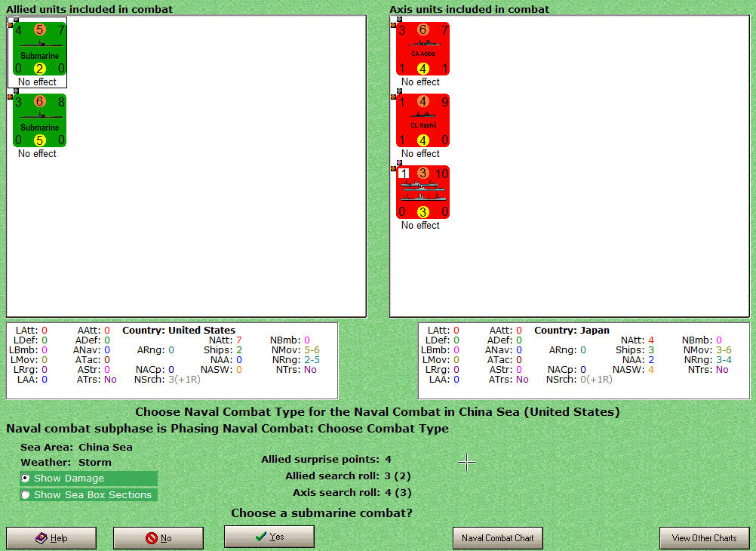Click Japan NRng value 3-4

click(x=724, y=360)
